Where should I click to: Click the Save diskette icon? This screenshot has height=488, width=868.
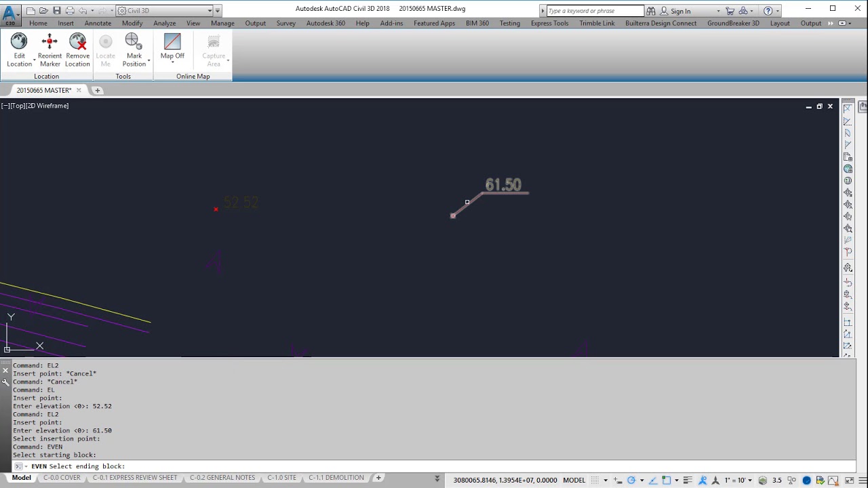click(57, 11)
